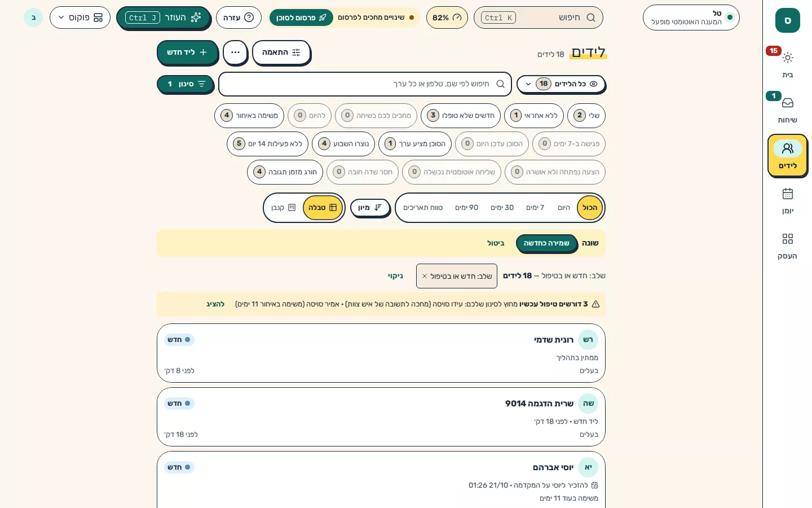Click the ביטול cancel link
Image resolution: width=812 pixels, height=508 pixels.
(x=496, y=243)
